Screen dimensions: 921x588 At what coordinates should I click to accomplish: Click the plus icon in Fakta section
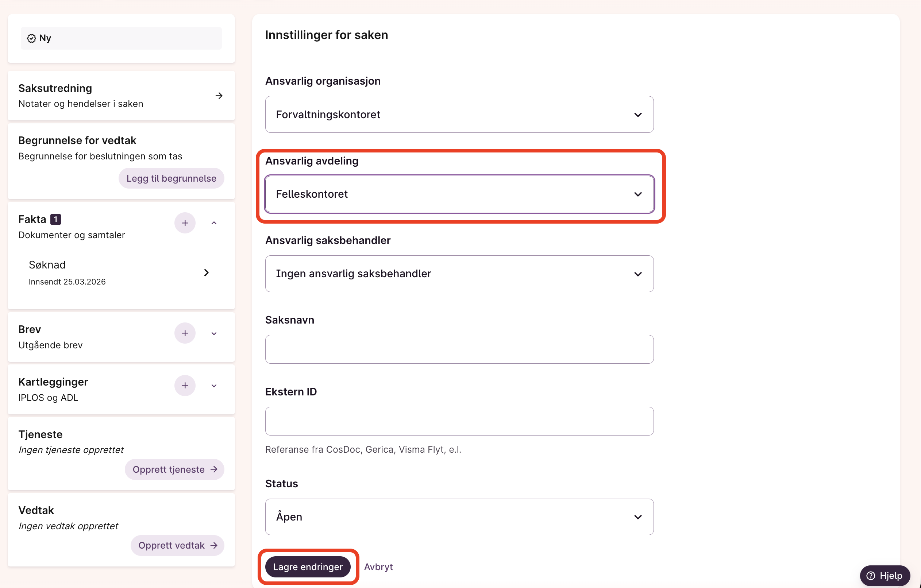185,223
